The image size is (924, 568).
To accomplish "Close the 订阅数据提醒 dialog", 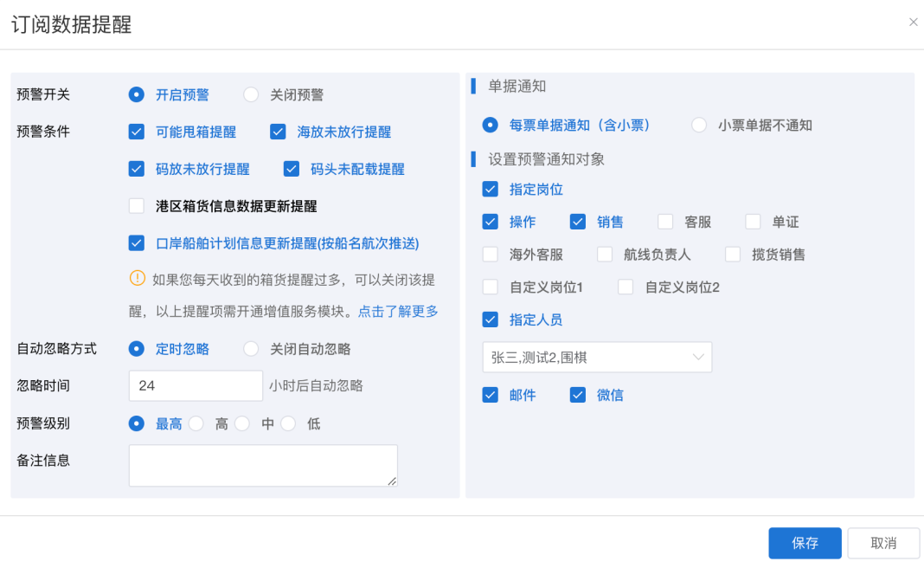I will tap(913, 23).
